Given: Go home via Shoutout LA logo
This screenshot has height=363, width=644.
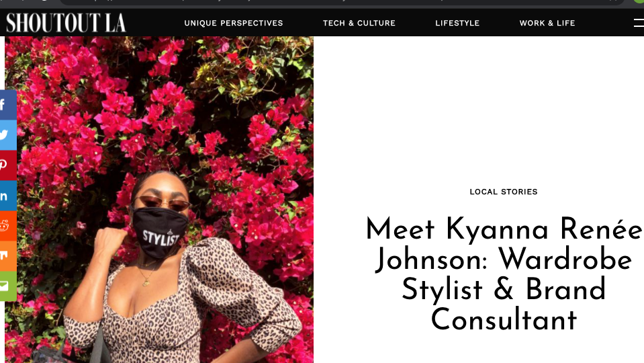Looking at the screenshot, I should pyautogui.click(x=66, y=23).
